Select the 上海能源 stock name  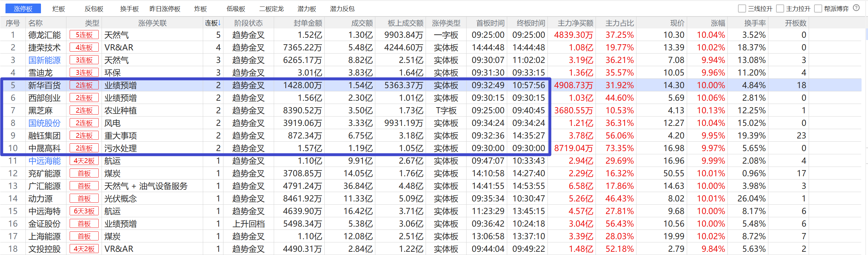coord(44,237)
